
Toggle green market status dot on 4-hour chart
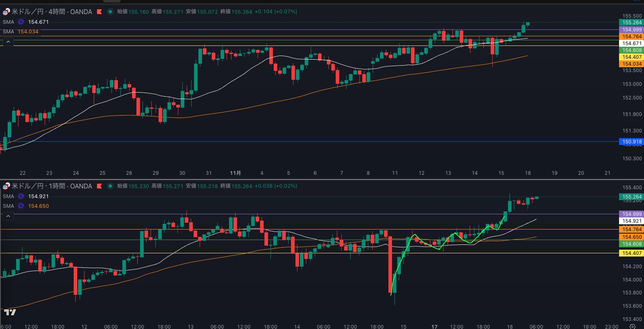point(110,12)
